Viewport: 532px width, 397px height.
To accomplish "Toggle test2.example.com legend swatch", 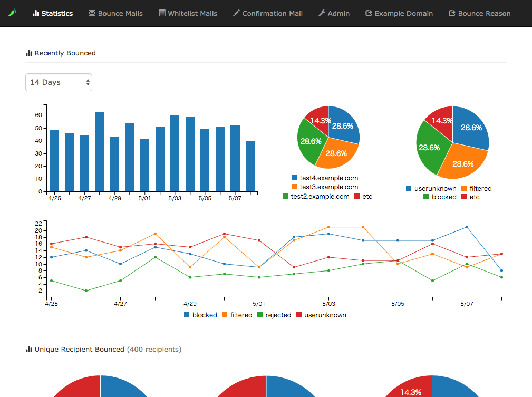I will click(x=285, y=196).
